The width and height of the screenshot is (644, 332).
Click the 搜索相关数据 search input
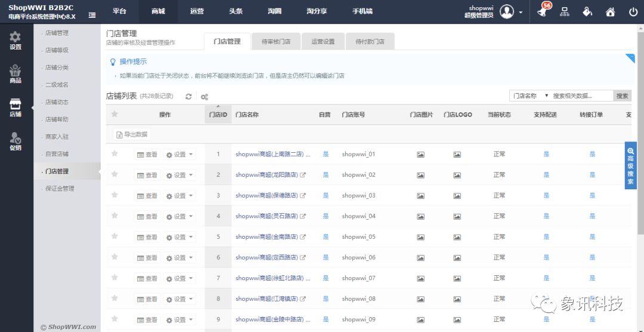pos(582,96)
